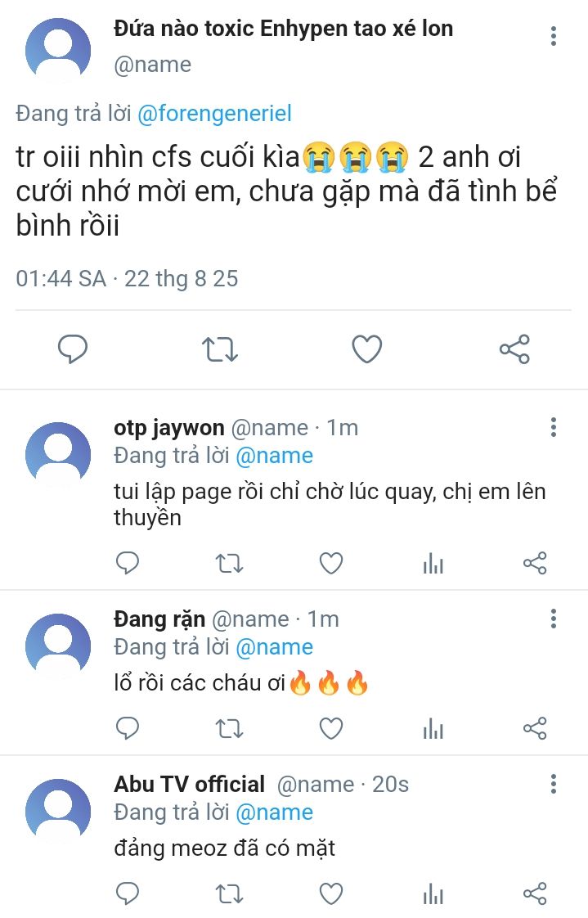The height and width of the screenshot is (918, 588).
Task: Share the main tweet
Action: click(514, 349)
